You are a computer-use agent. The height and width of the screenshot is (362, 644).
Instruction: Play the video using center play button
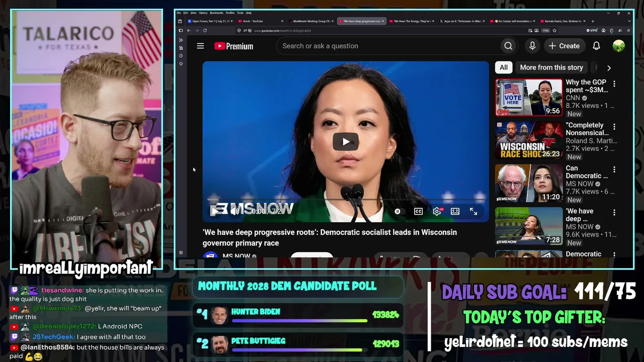pyautogui.click(x=346, y=142)
